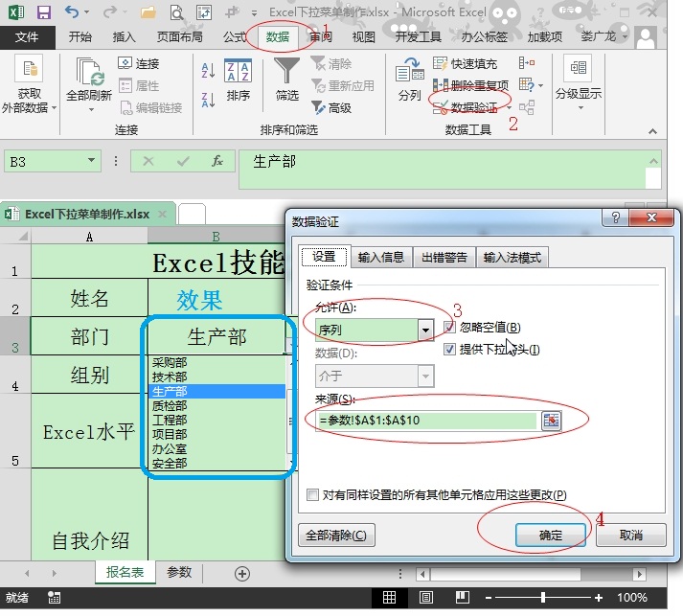Open the File menu
Screen dimensions: 683x616
pyautogui.click(x=27, y=37)
